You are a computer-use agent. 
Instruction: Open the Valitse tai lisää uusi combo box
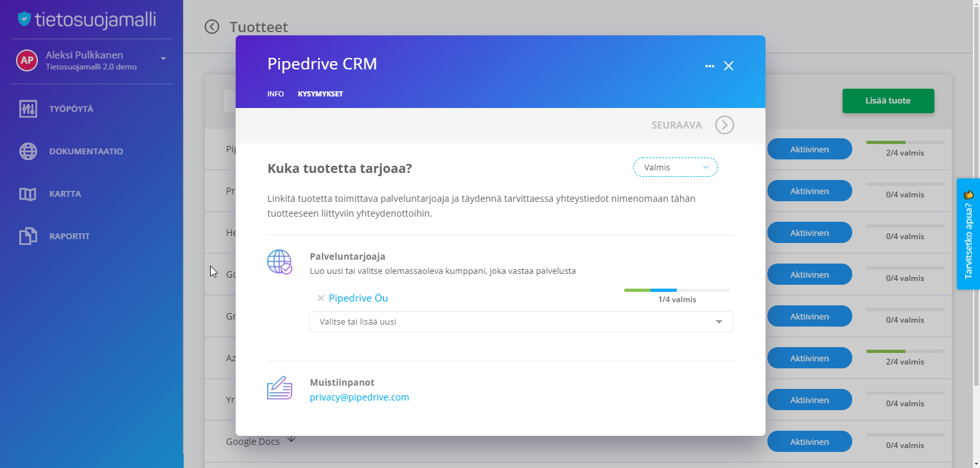coord(521,321)
